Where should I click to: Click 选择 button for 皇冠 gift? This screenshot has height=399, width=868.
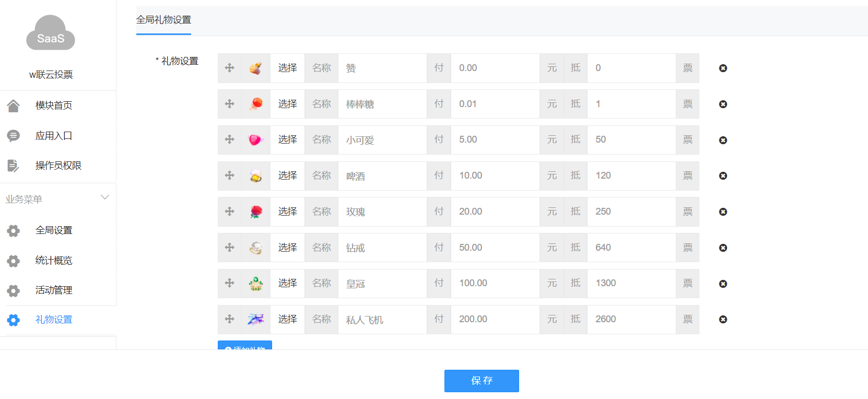tap(288, 283)
